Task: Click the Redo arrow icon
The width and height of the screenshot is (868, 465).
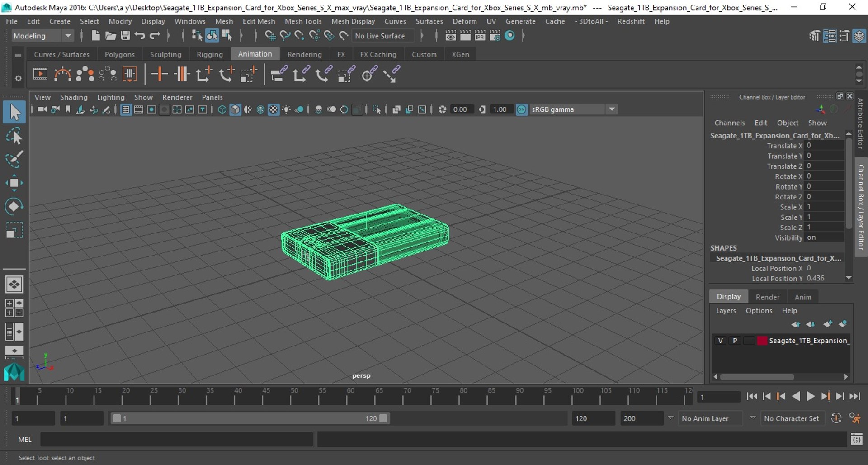Action: 155,36
